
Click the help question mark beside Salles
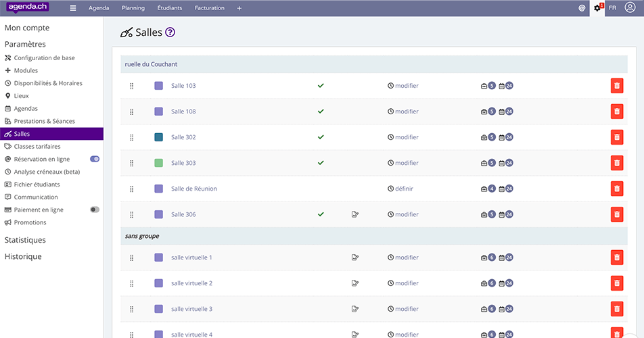170,32
